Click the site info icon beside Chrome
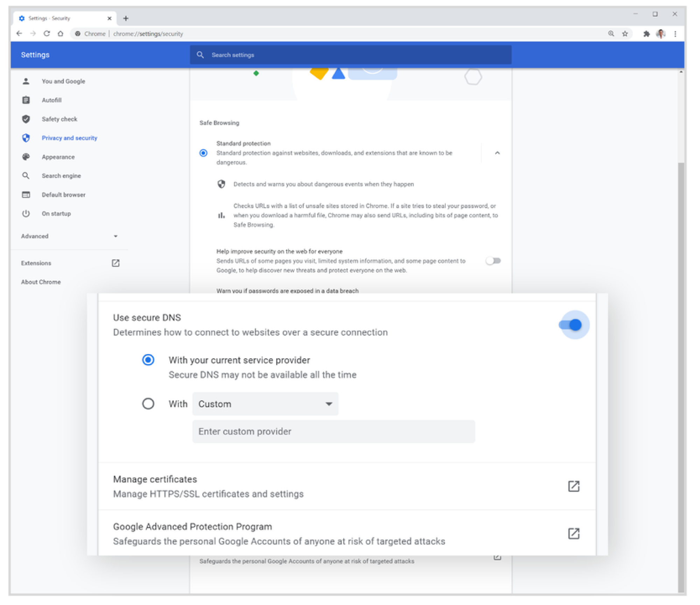Screen dimensions: 700x605 pyautogui.click(x=78, y=34)
